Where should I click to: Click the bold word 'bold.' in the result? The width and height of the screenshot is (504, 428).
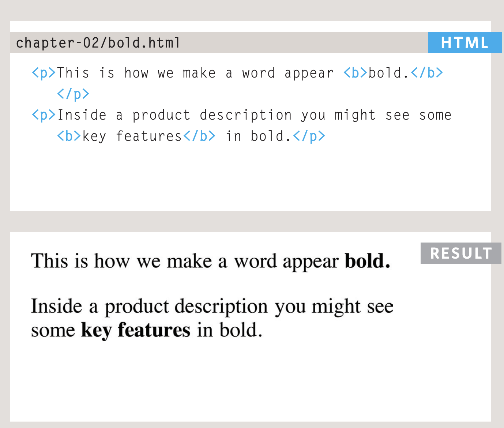[367, 261]
